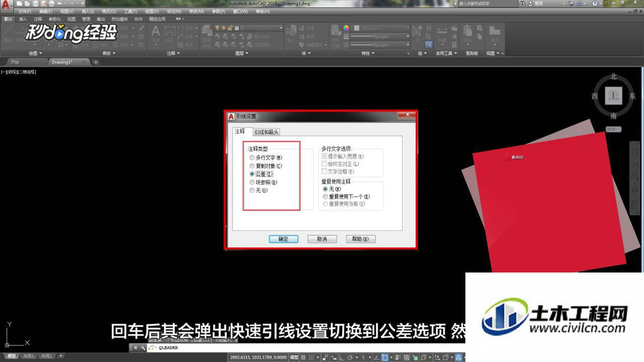Click the 帮助(H) button in dialog
Image resolution: width=644 pixels, height=362 pixels.
pyautogui.click(x=361, y=239)
